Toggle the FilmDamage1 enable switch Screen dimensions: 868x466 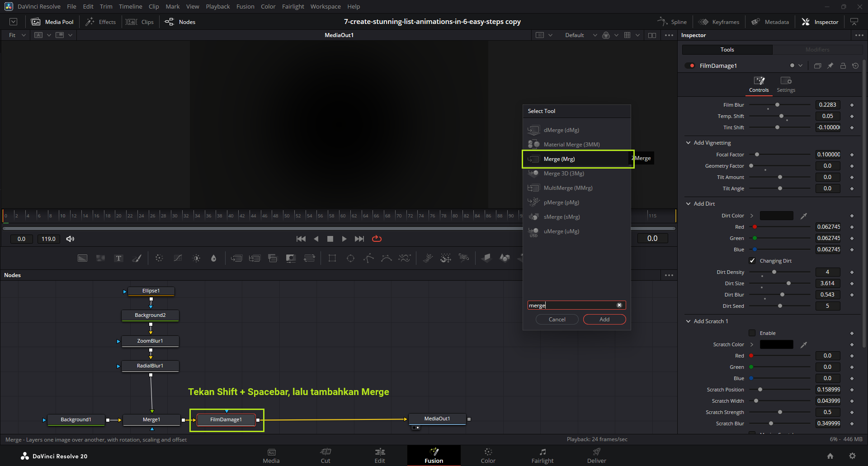coord(690,66)
